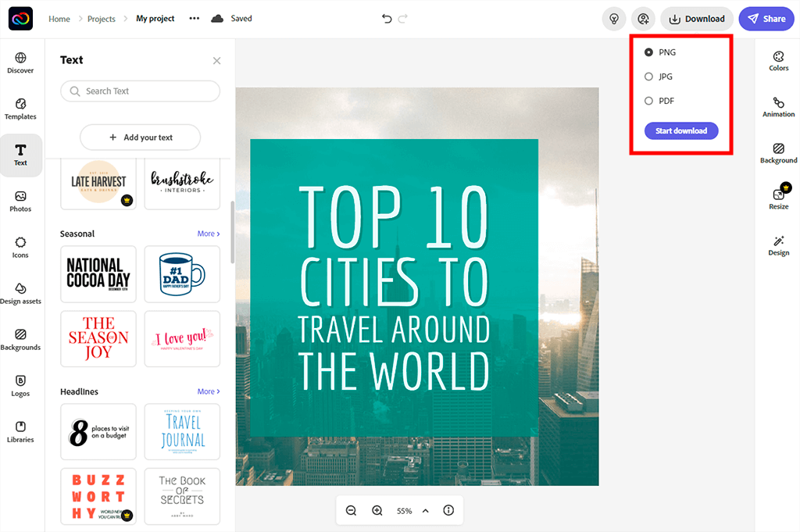
Task: Expand More next to Headlines
Action: point(208,391)
